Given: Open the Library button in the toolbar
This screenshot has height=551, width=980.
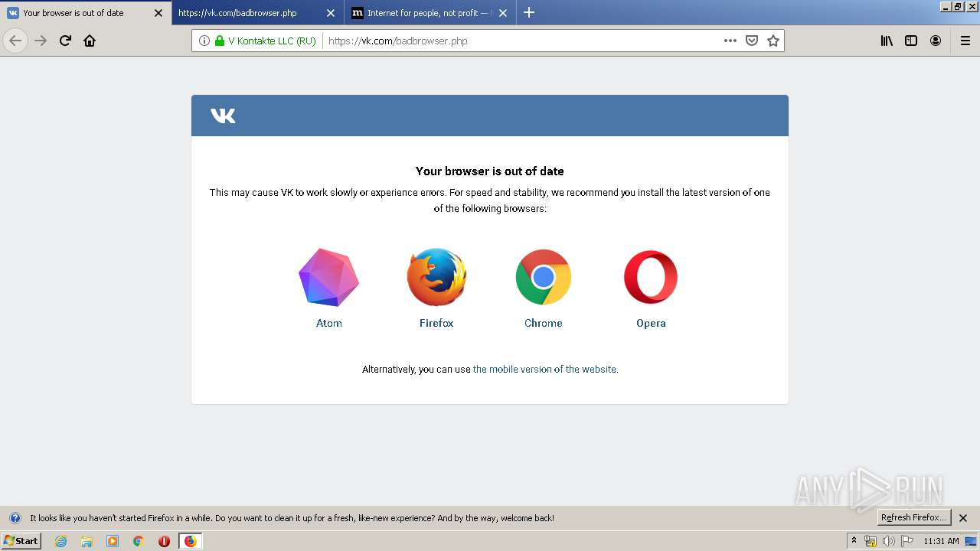Looking at the screenshot, I should tap(887, 41).
